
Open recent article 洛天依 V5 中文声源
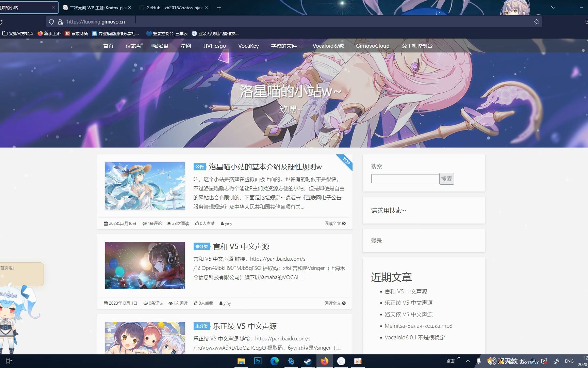(x=408, y=315)
